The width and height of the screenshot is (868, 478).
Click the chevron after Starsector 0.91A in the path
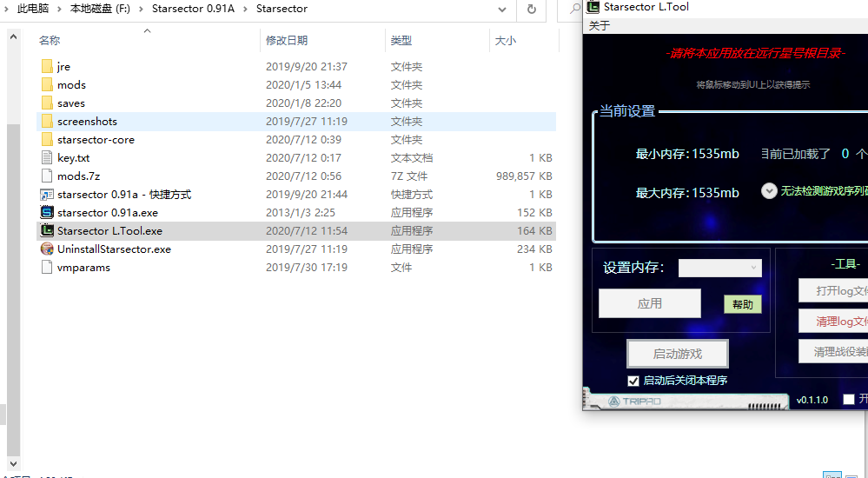click(x=246, y=9)
